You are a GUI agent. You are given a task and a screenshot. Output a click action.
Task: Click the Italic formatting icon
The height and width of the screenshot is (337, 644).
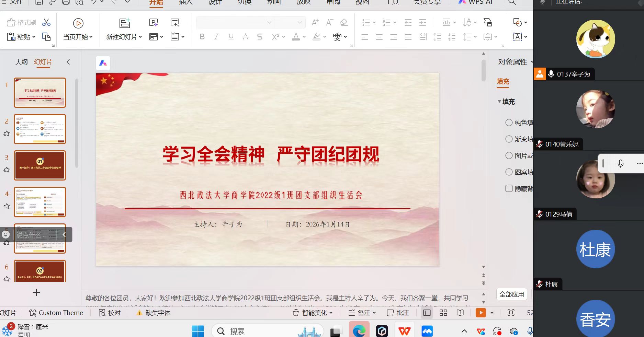click(216, 37)
